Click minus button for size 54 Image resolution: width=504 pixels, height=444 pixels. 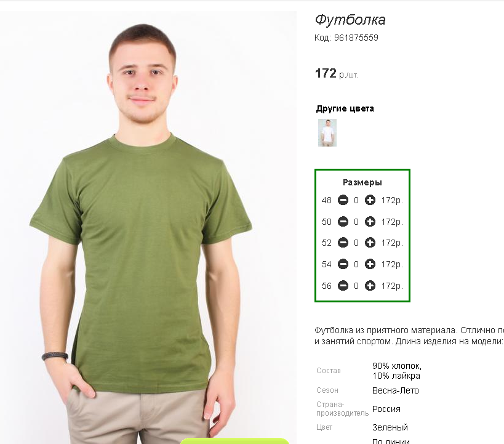(x=343, y=264)
